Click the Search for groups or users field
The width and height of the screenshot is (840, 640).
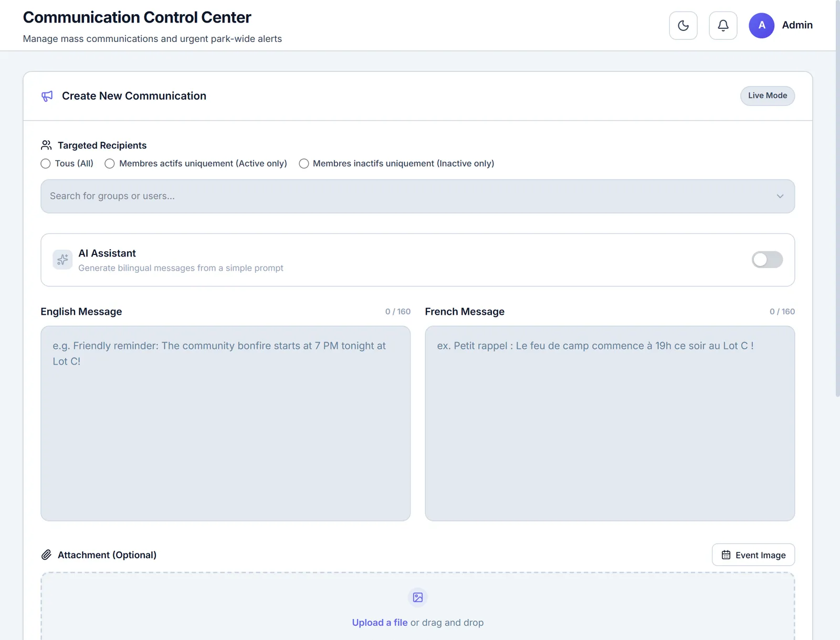tap(417, 196)
